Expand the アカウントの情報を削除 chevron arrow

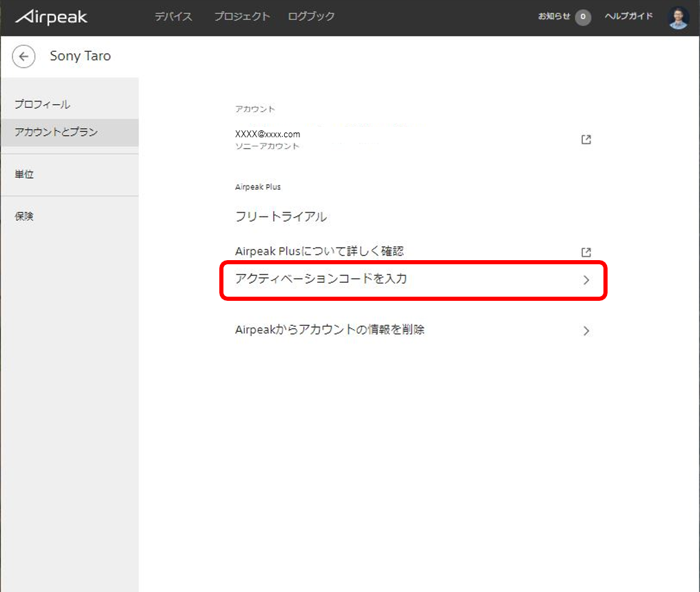(x=586, y=330)
